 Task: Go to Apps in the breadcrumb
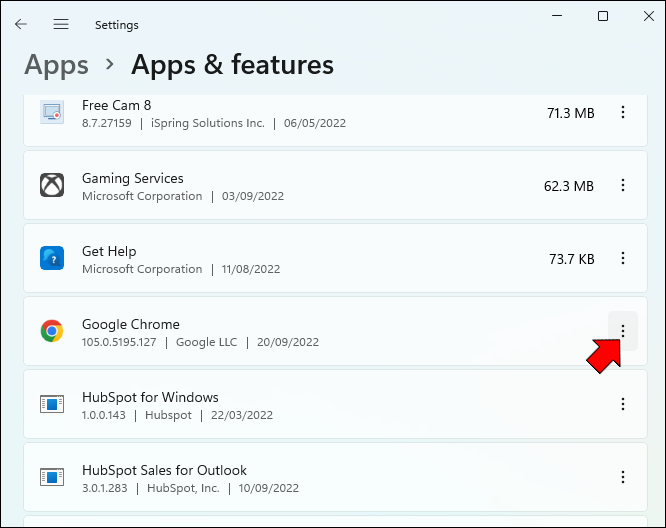pos(56,66)
